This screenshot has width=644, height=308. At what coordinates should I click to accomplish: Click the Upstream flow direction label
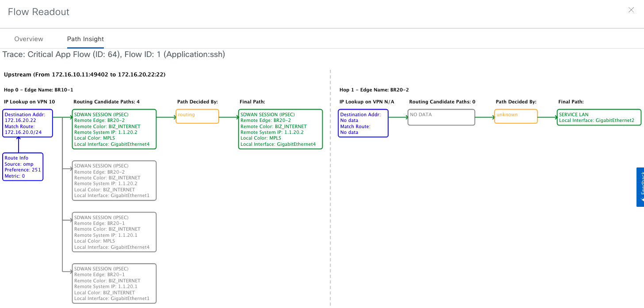(84, 75)
